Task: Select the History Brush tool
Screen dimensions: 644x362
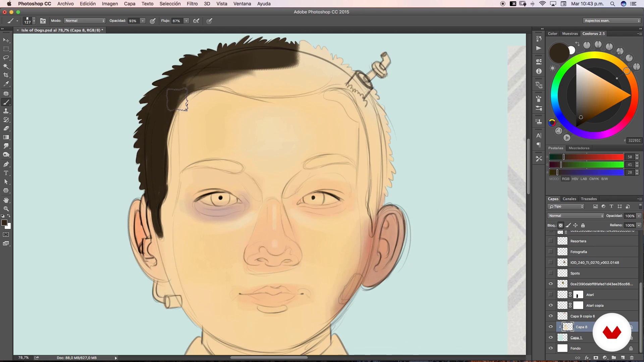Action: pos(6,120)
